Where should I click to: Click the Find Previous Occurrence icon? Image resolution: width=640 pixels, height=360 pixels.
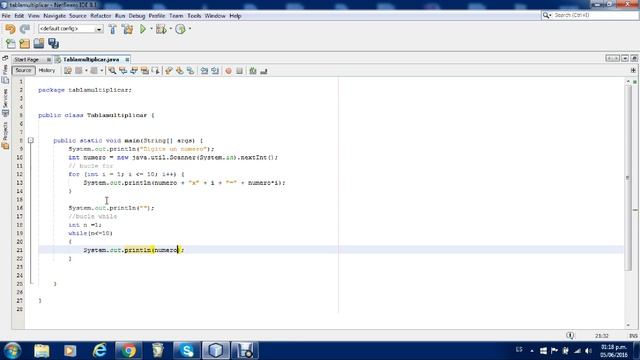coord(123,71)
